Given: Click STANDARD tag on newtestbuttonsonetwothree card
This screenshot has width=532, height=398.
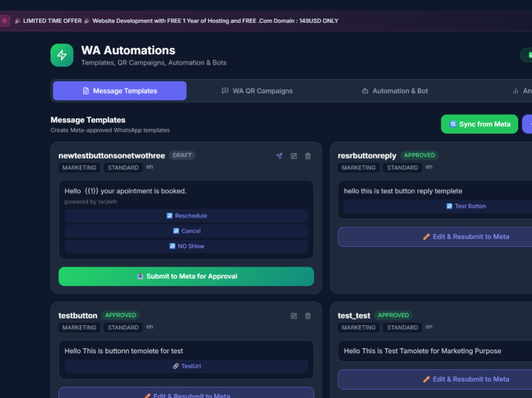Looking at the screenshot, I should (x=123, y=167).
